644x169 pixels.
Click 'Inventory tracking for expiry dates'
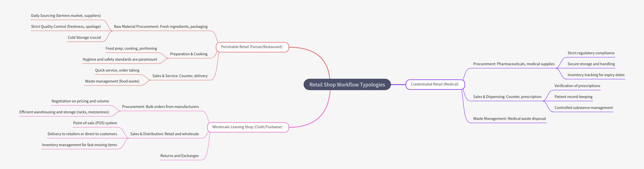[x=596, y=75]
